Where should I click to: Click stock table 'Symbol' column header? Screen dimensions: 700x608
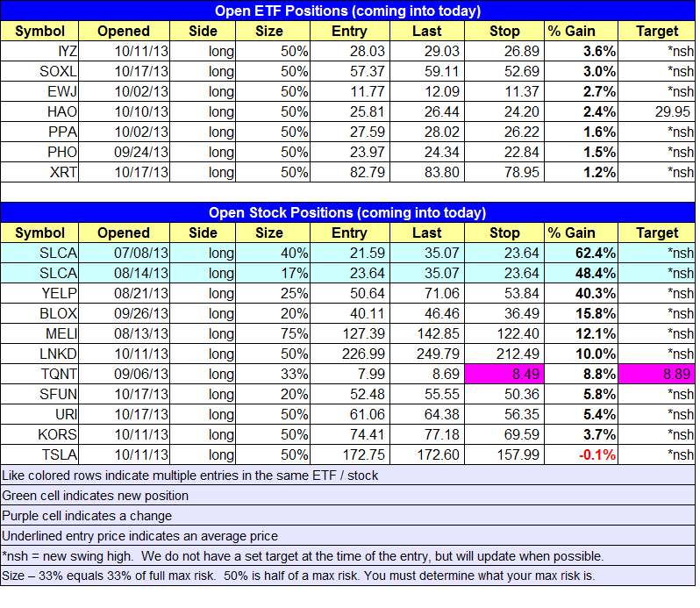39,232
